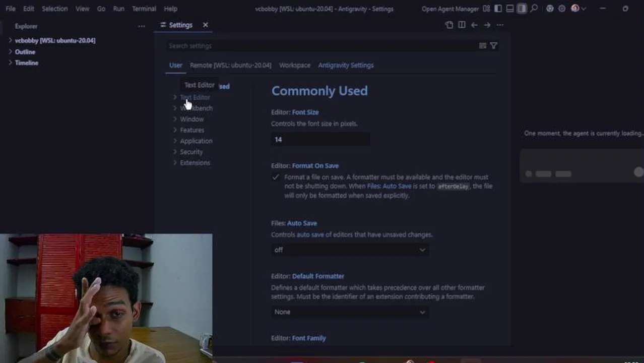Click Open Settings JSON icon
The image size is (644, 363).
coord(449,25)
